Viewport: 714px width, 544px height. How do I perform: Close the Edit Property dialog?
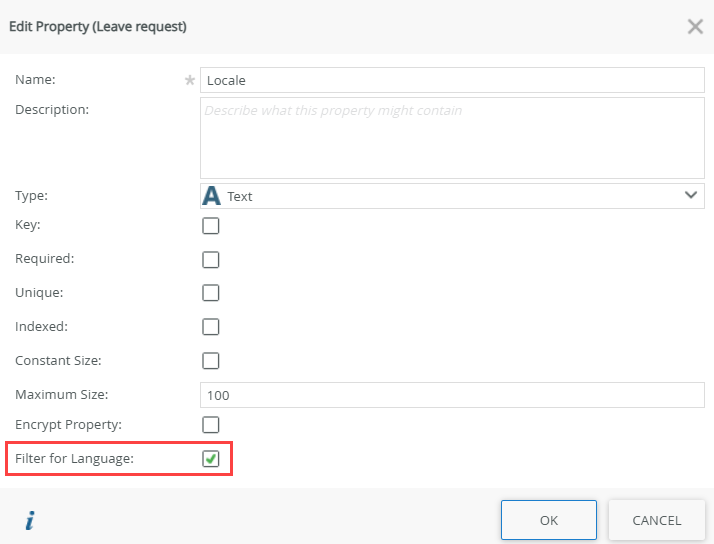point(695,26)
